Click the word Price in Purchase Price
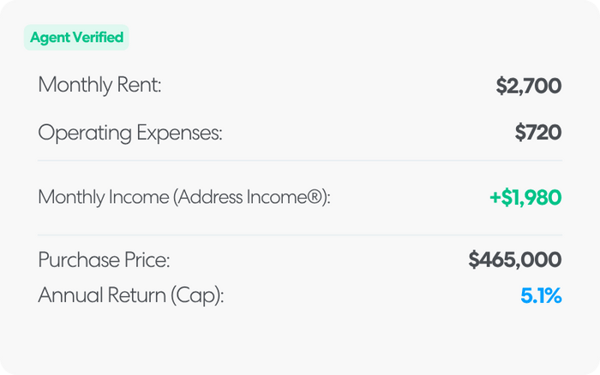 point(147,260)
